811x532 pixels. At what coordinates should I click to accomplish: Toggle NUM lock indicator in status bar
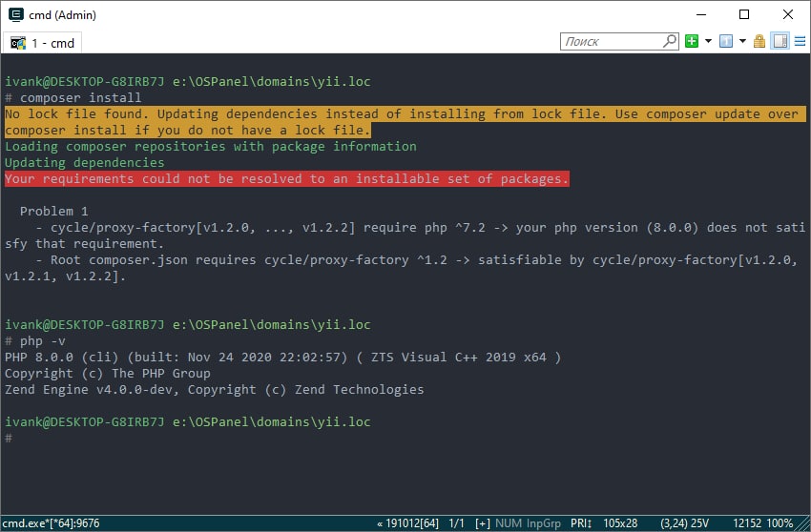508,523
